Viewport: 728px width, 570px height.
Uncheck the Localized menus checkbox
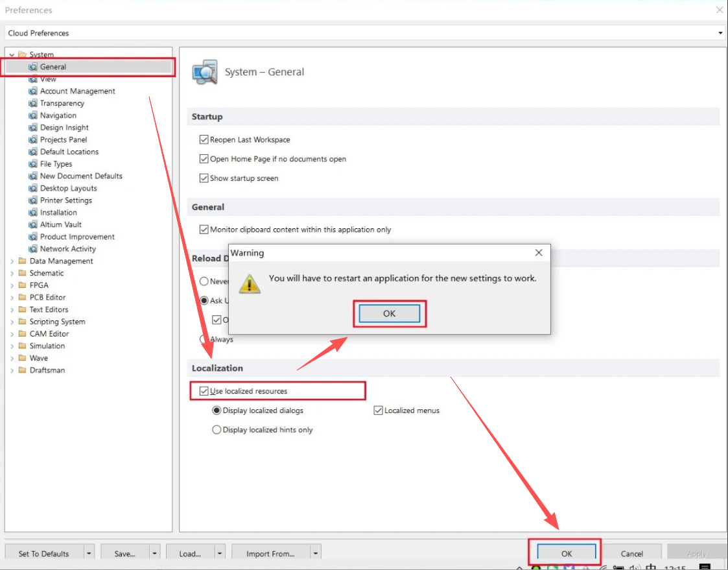[x=379, y=410]
